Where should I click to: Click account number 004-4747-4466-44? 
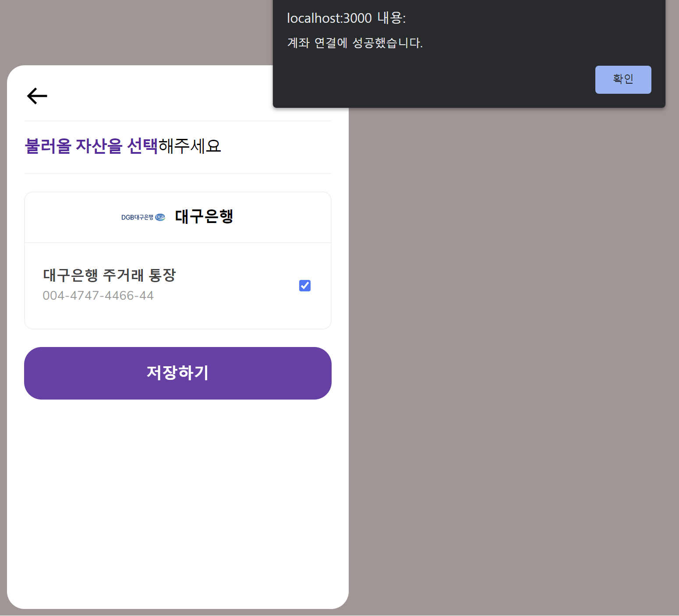click(98, 296)
